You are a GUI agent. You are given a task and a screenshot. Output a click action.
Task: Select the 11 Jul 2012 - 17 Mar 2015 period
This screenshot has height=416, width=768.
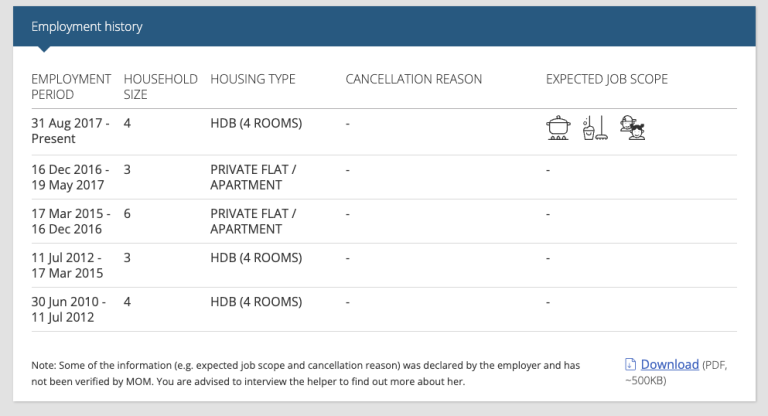click(x=67, y=266)
